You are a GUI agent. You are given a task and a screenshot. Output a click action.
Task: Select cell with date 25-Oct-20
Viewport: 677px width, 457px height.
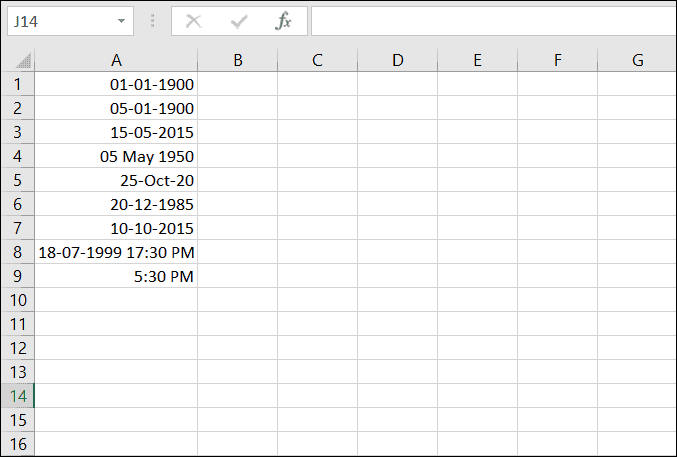pos(117,180)
